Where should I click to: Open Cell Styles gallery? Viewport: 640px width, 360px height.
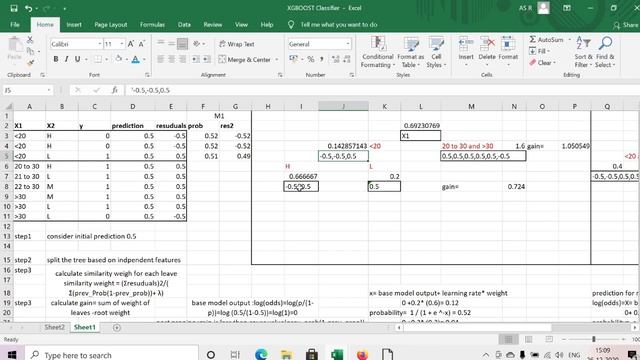[436, 52]
